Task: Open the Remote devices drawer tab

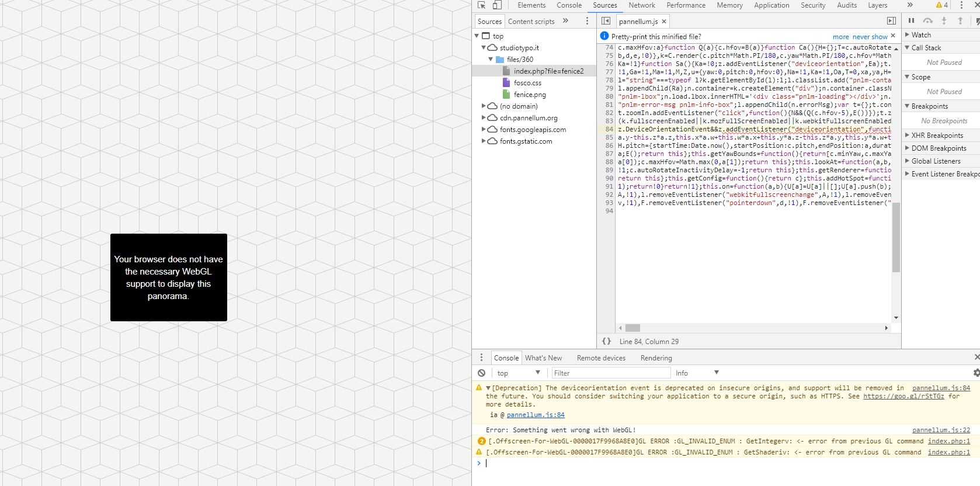Action: (x=601, y=358)
